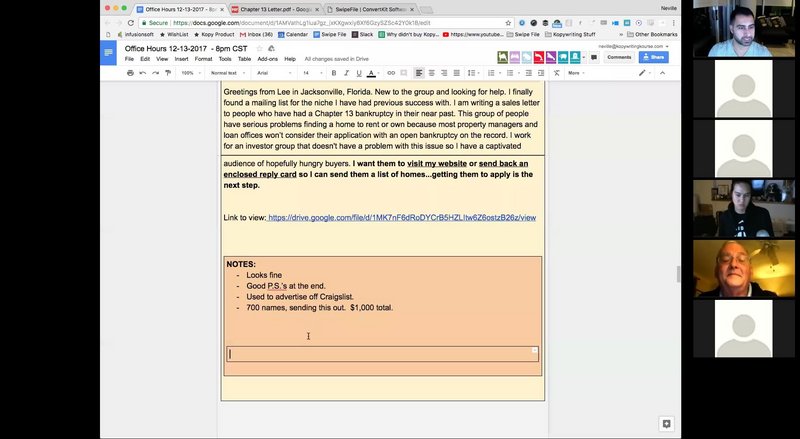800x439 pixels.
Task: Open the Inbox (36) bookmark
Action: coord(256,35)
